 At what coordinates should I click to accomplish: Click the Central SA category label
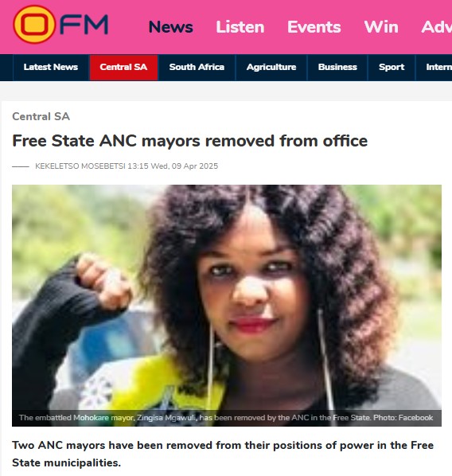point(41,116)
